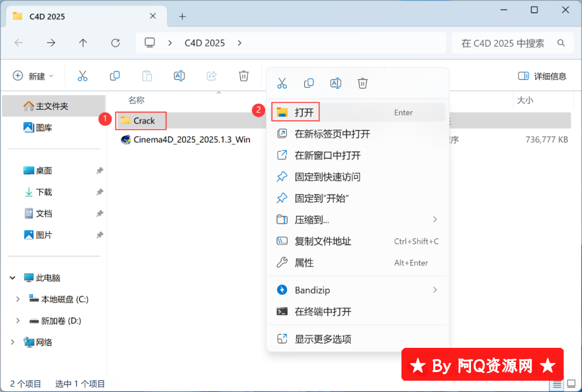
Task: Sort by the 大小 column header
Action: (525, 100)
